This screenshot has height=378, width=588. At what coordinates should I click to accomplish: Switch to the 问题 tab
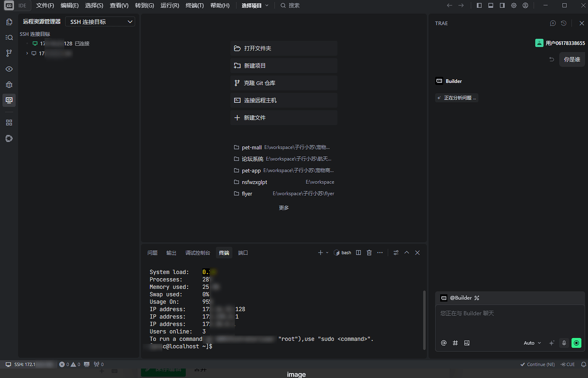click(x=153, y=253)
